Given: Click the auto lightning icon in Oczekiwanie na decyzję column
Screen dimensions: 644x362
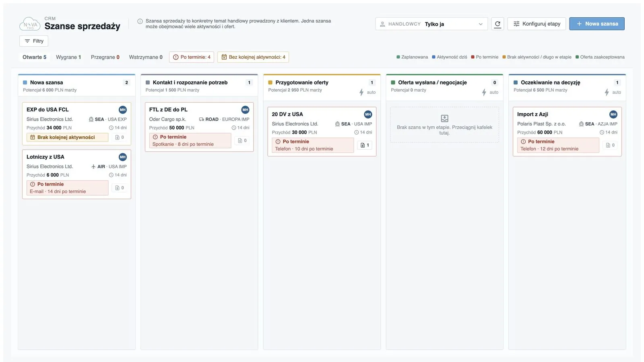Looking at the screenshot, I should click(607, 93).
